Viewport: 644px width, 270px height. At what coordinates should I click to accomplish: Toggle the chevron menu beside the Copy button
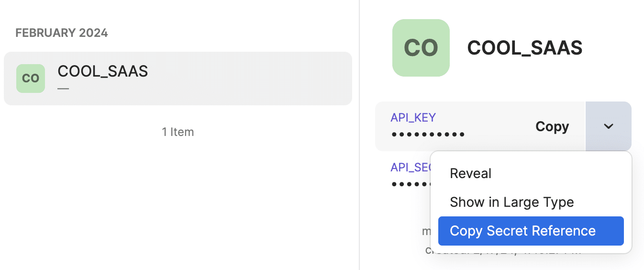[x=608, y=126]
